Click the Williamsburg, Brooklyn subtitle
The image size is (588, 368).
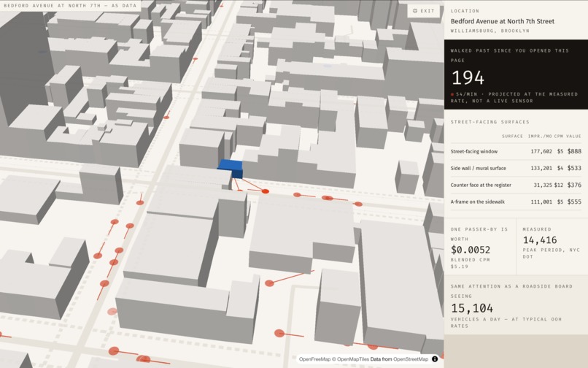[x=490, y=31]
